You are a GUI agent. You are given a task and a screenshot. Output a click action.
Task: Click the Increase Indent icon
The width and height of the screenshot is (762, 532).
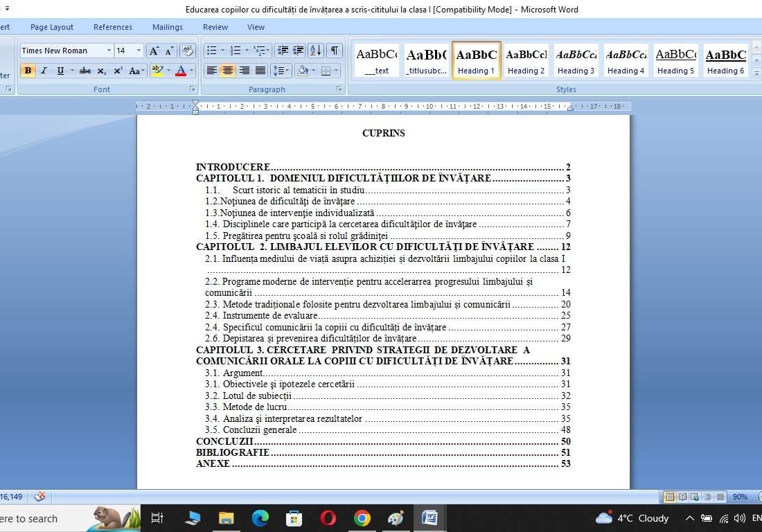(297, 51)
